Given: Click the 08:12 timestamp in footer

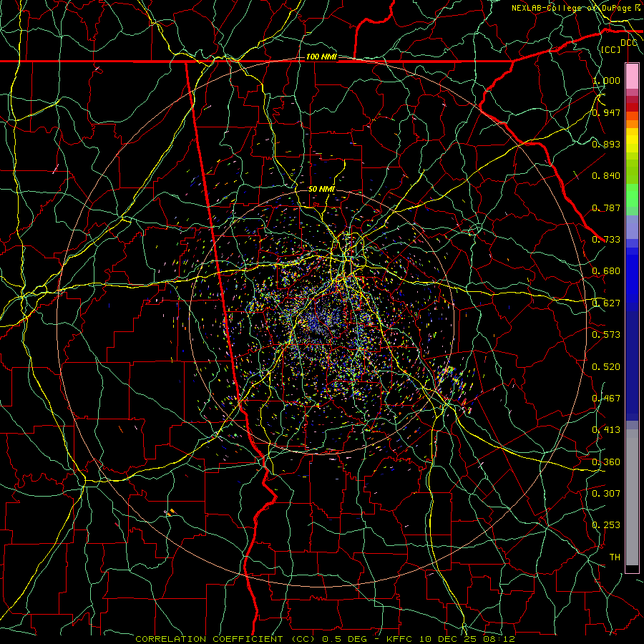Looking at the screenshot, I should (x=499, y=639).
